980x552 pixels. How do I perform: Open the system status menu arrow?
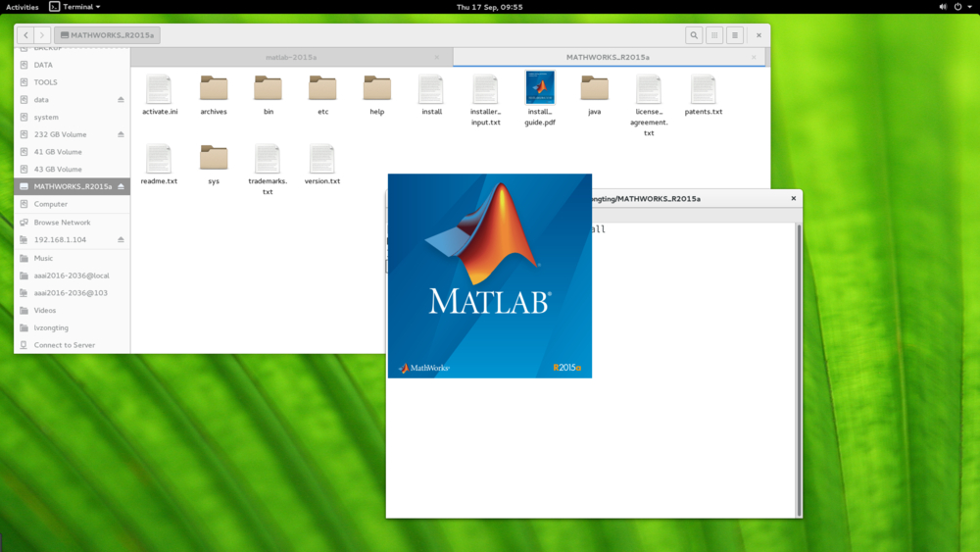[x=970, y=7]
